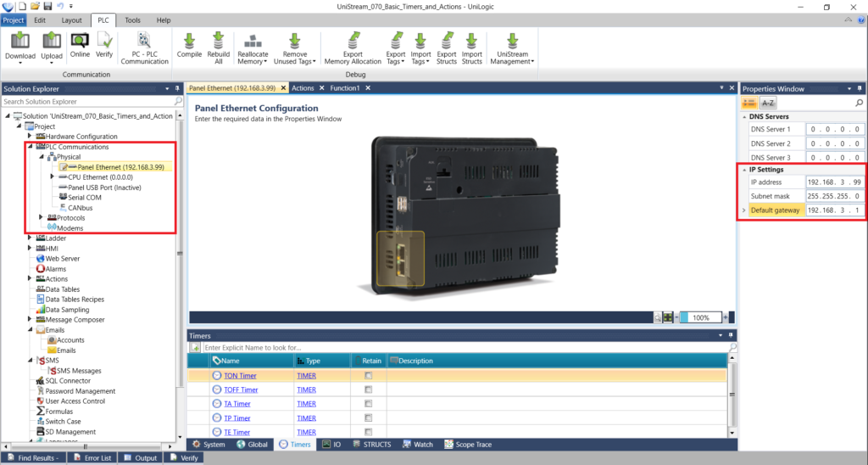
Task: Click the Subnet mask field
Action: point(834,196)
